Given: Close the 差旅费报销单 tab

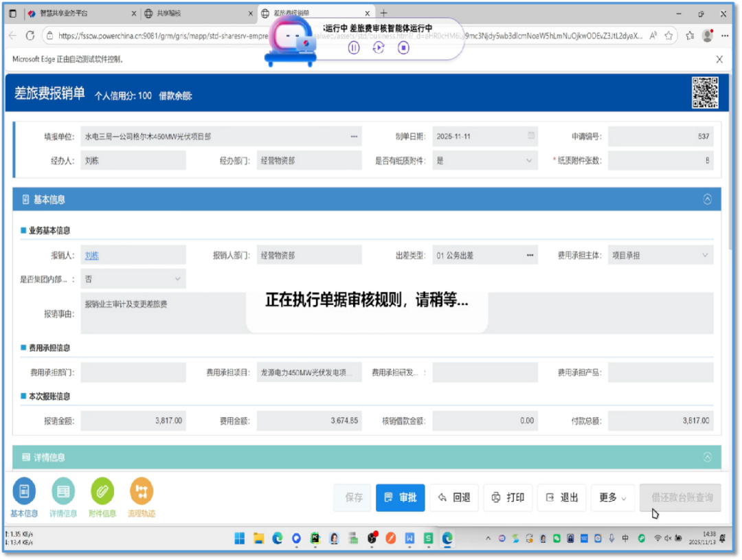Looking at the screenshot, I should pyautogui.click(x=367, y=13).
